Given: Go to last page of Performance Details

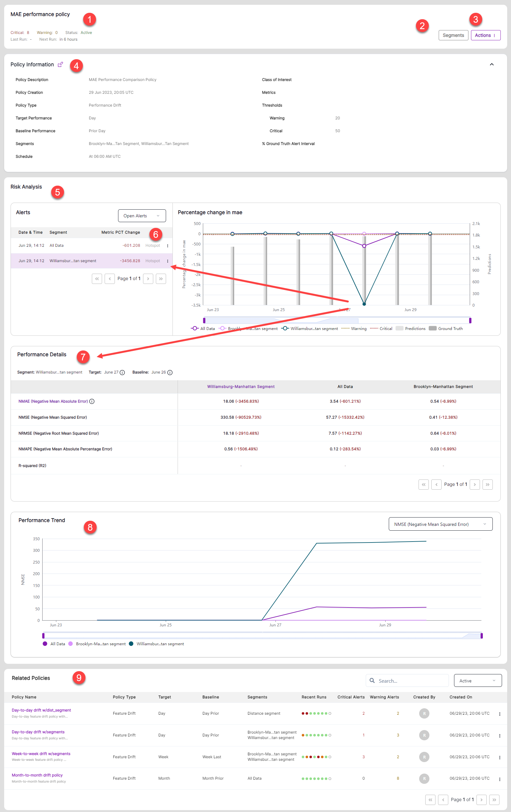Looking at the screenshot, I should tap(488, 485).
